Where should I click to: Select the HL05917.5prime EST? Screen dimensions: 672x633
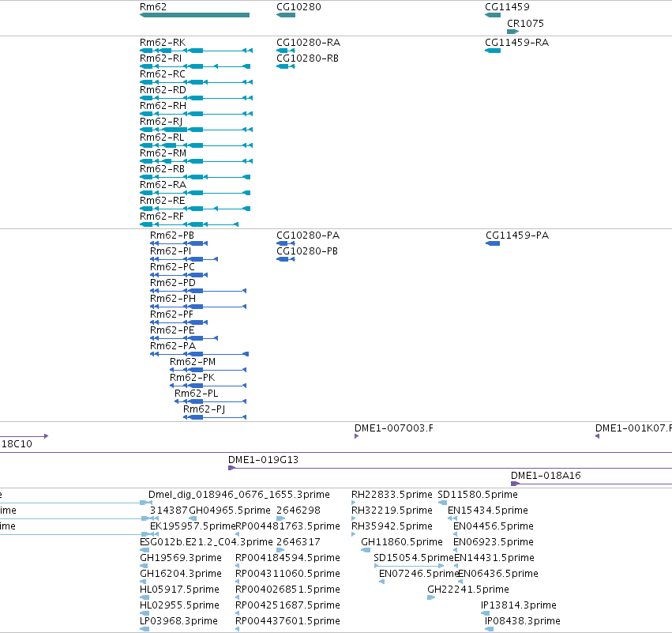tap(145, 597)
